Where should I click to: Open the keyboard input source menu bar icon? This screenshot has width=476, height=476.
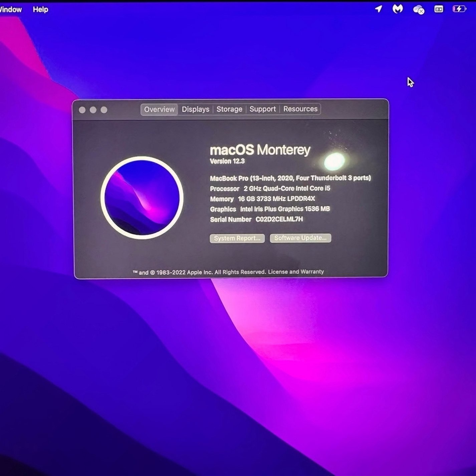point(439,9)
